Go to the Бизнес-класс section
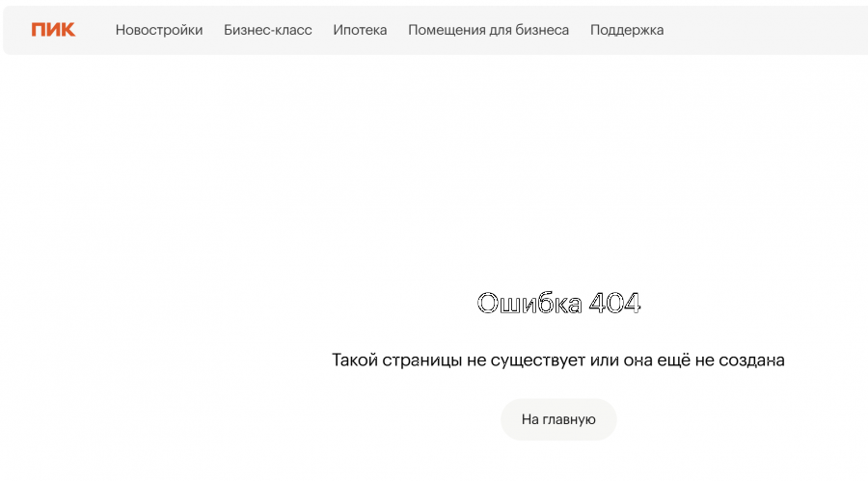The height and width of the screenshot is (481, 868). click(268, 30)
